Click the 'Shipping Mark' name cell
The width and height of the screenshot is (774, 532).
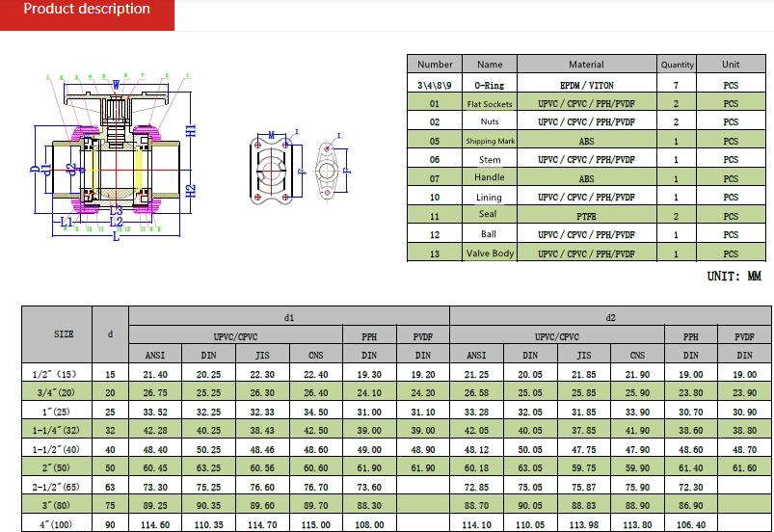click(x=490, y=141)
